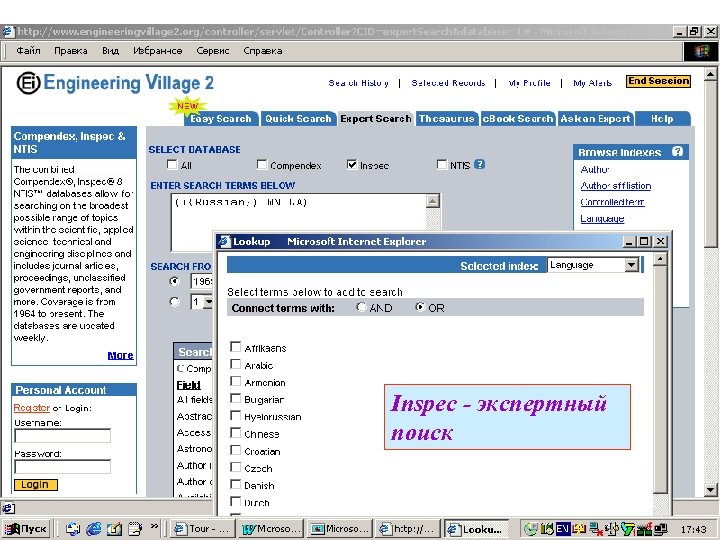The image size is (720, 540).
Task: Open the Файл menu
Action: [28, 51]
